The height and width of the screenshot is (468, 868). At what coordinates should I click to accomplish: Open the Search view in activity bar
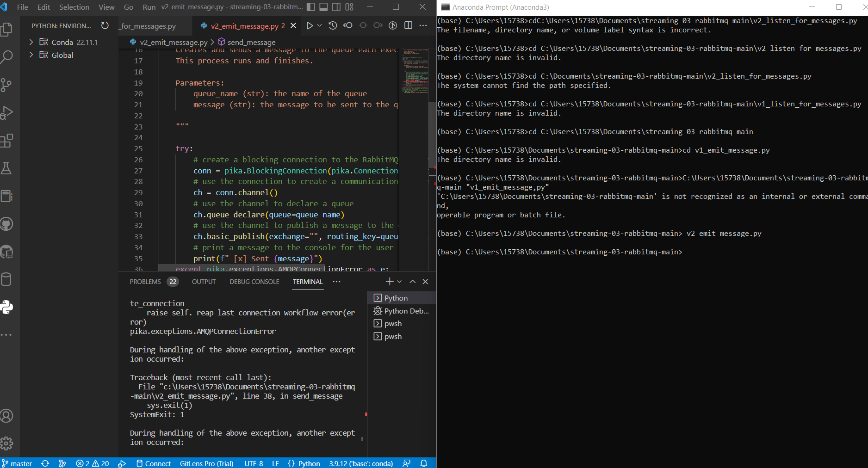click(x=6, y=57)
